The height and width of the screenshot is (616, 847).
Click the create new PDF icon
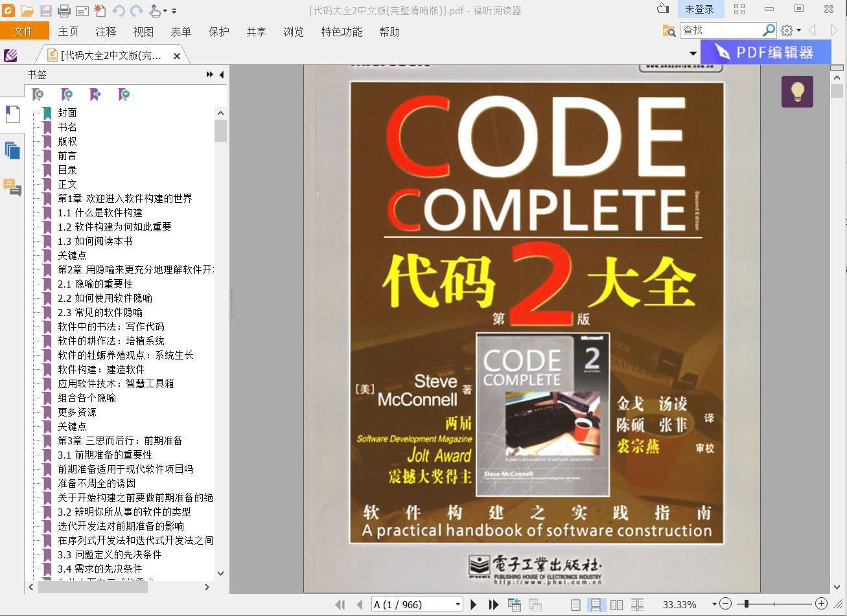tap(100, 10)
